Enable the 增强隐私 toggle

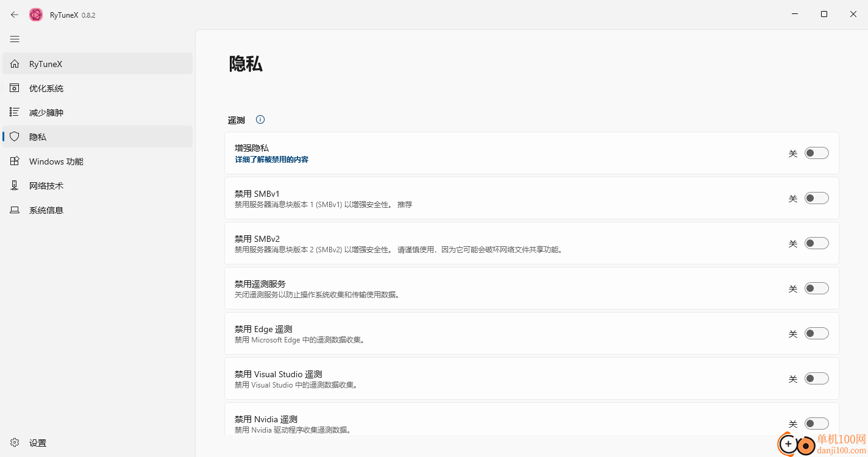click(816, 153)
